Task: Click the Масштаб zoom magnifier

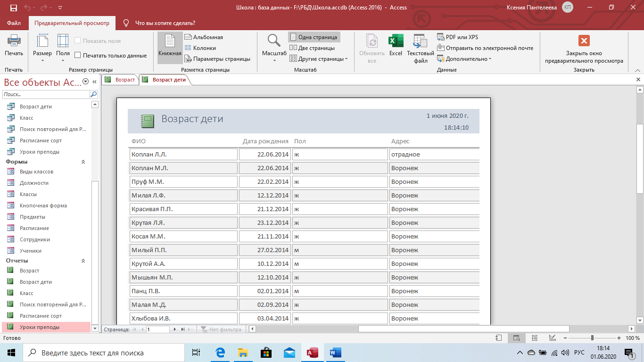Action: (274, 48)
